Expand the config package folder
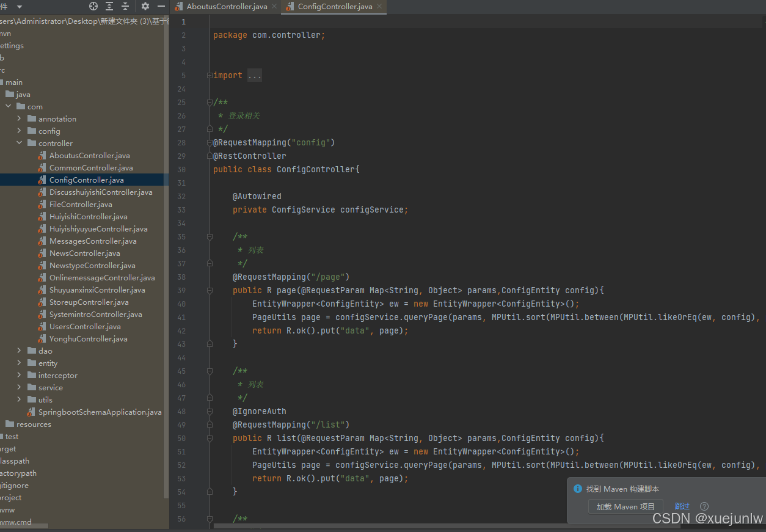The width and height of the screenshot is (766, 532). [19, 131]
